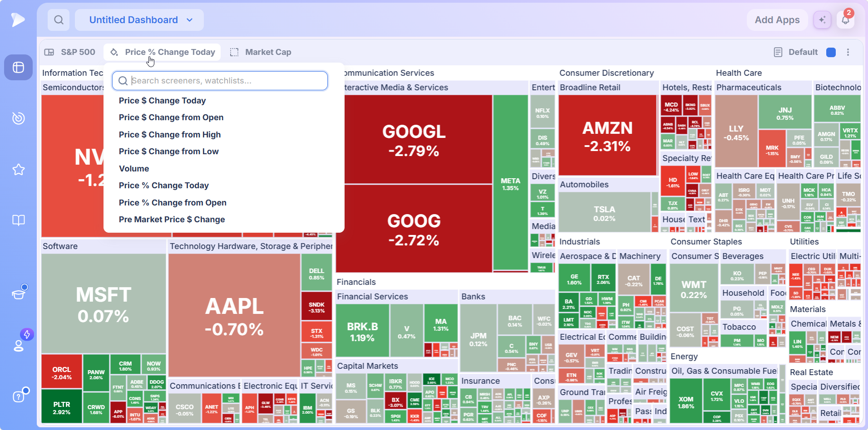Image resolution: width=868 pixels, height=430 pixels.
Task: Pick the blue color swatch
Action: point(831,52)
